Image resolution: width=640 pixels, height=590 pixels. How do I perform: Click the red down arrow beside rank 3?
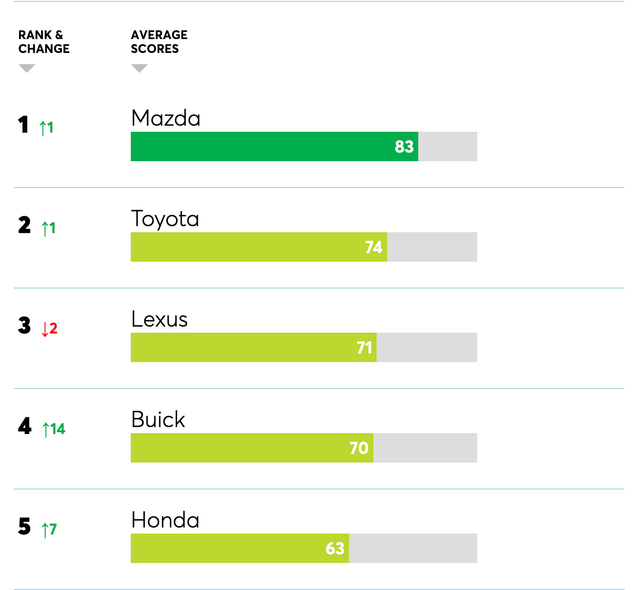coord(45,328)
